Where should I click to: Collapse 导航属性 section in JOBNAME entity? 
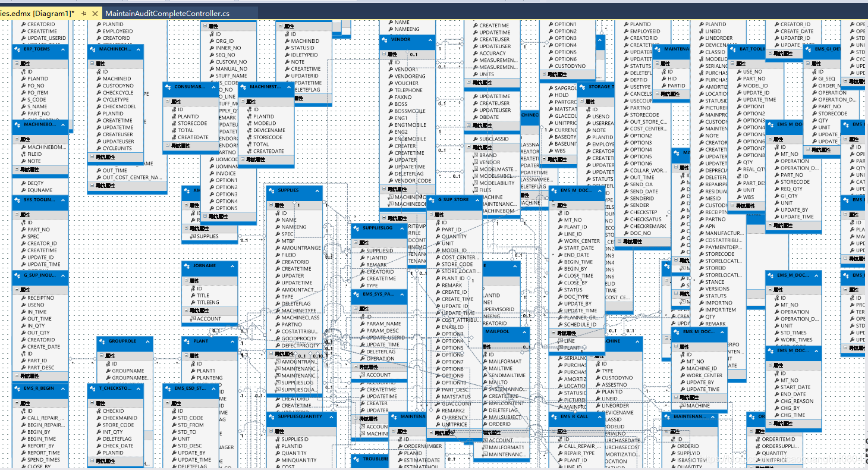[185, 311]
